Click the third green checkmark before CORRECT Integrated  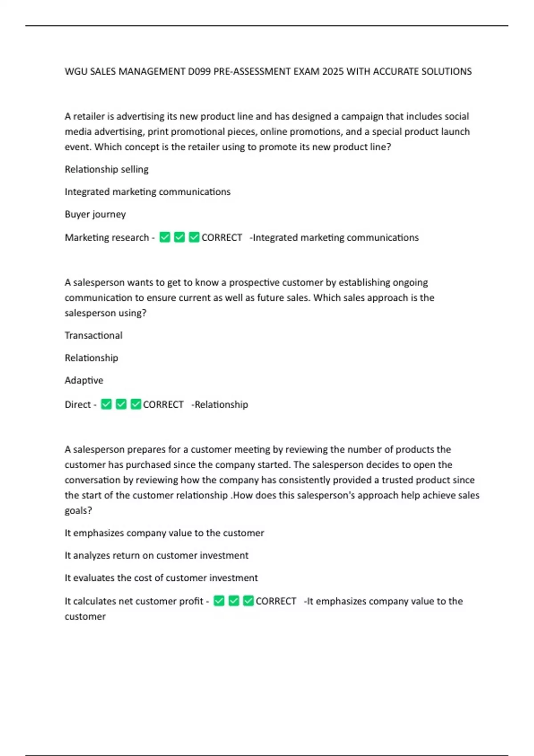[x=194, y=237]
